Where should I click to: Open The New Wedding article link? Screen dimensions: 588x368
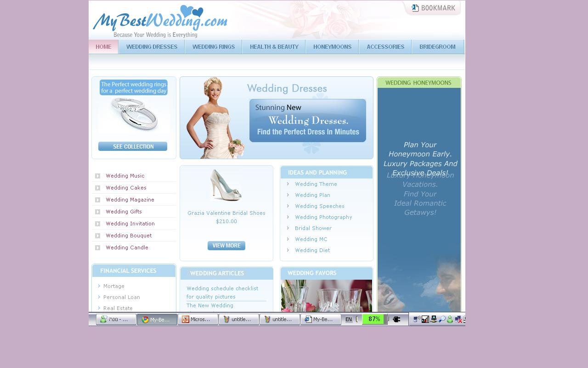210,305
